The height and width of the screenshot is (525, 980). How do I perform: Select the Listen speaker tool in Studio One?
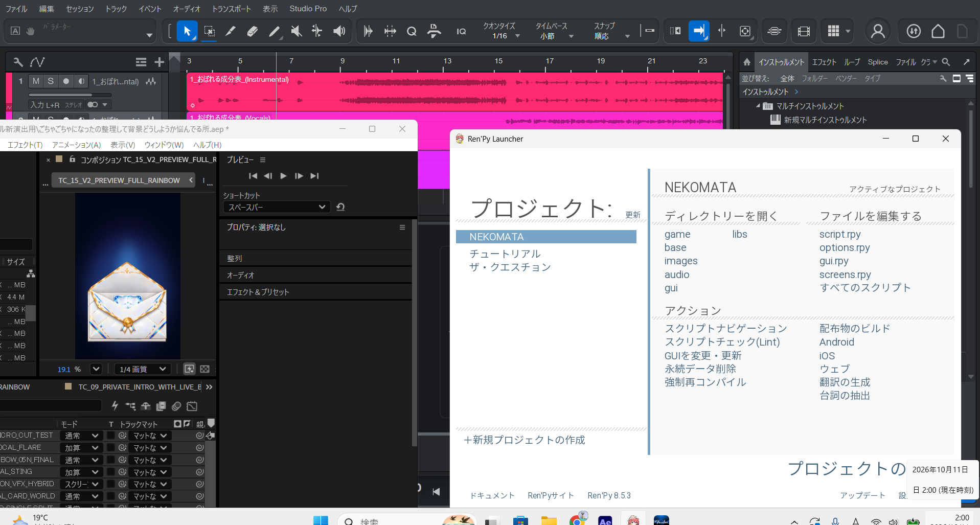point(339,31)
